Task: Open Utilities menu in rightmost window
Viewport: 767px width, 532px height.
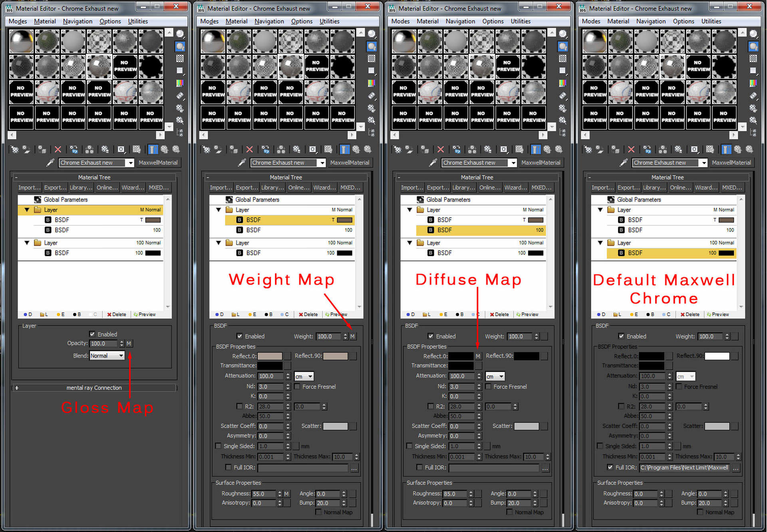Action: [711, 21]
